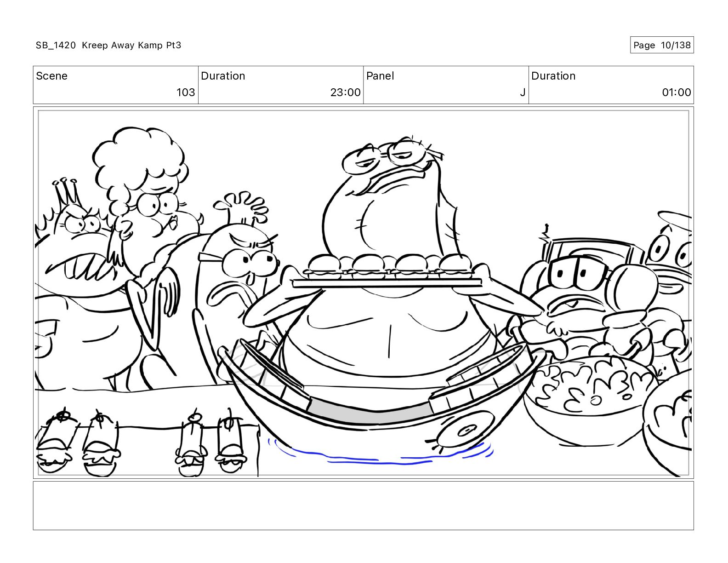Click the storyboard panel drawing

click(x=363, y=293)
